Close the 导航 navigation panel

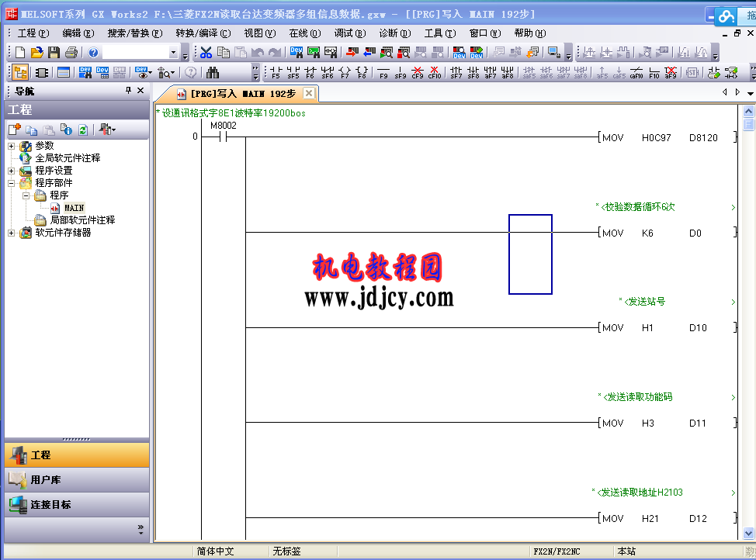click(140, 90)
